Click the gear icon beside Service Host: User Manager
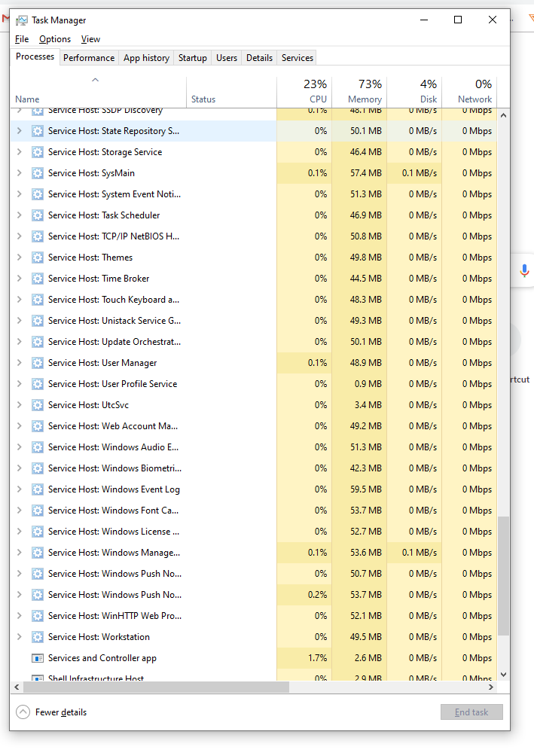 [x=38, y=363]
